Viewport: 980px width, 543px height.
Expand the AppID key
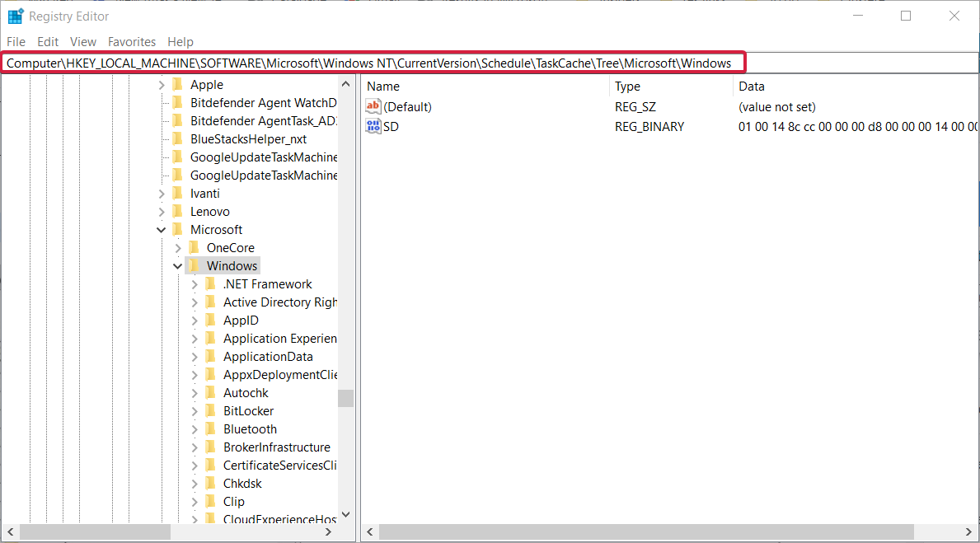coord(195,321)
